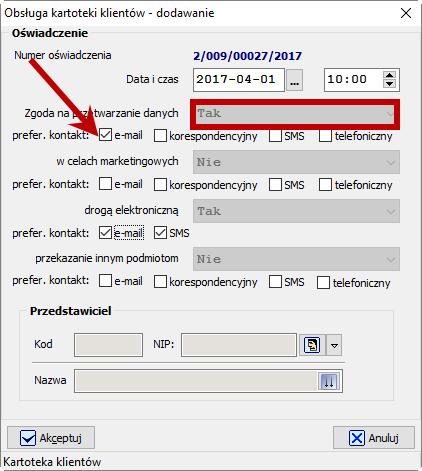422x471 pixels.
Task: Click the Akceptuj button
Action: pyautogui.click(x=51, y=438)
